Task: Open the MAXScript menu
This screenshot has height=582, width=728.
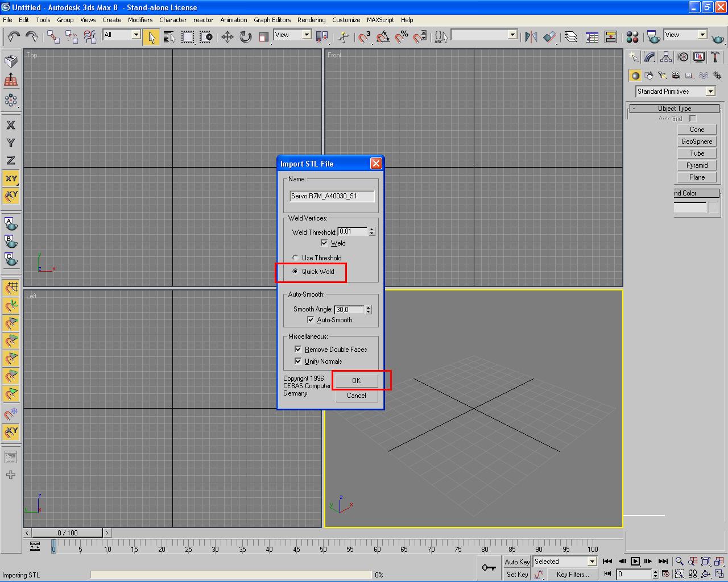Action: (380, 20)
